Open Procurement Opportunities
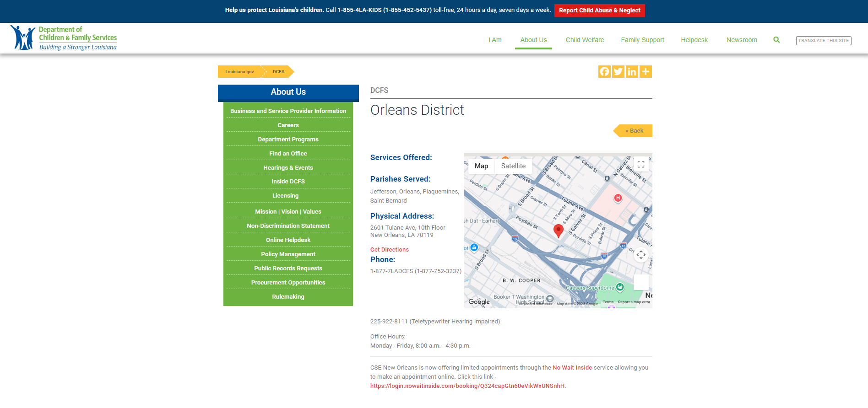 click(288, 283)
